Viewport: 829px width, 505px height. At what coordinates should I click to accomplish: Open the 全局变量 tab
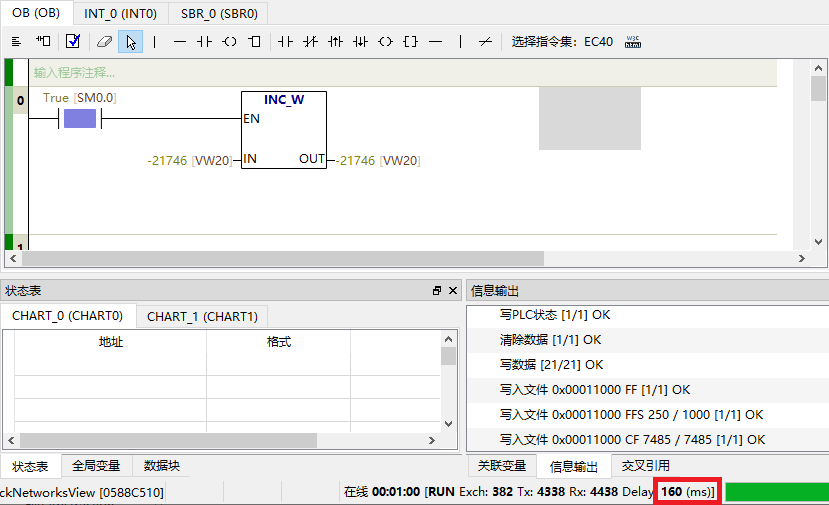point(96,466)
